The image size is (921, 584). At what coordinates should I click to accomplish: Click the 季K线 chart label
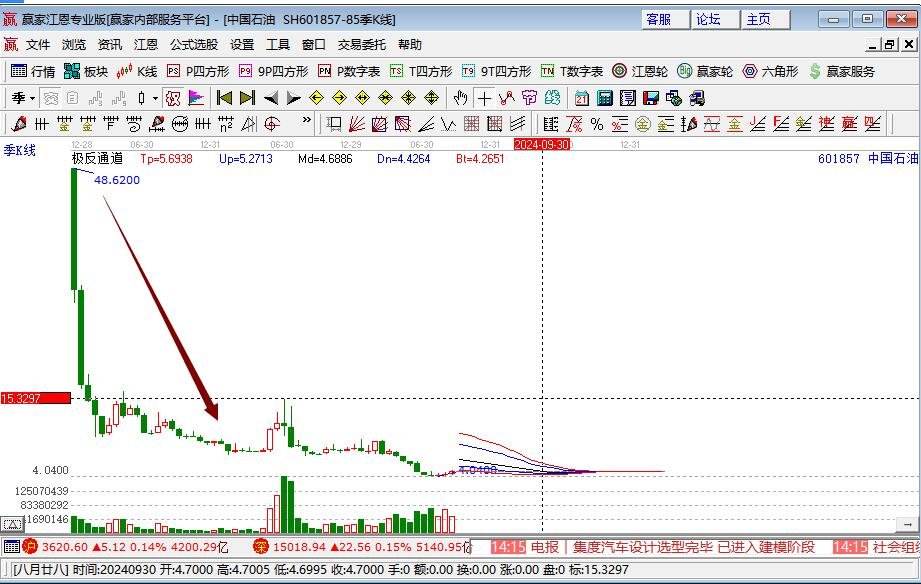tap(19, 150)
